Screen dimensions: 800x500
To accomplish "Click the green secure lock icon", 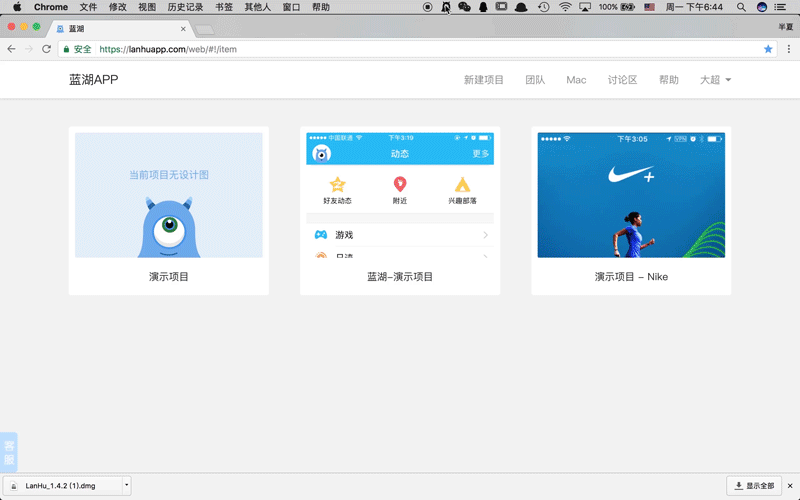I will tap(66, 49).
